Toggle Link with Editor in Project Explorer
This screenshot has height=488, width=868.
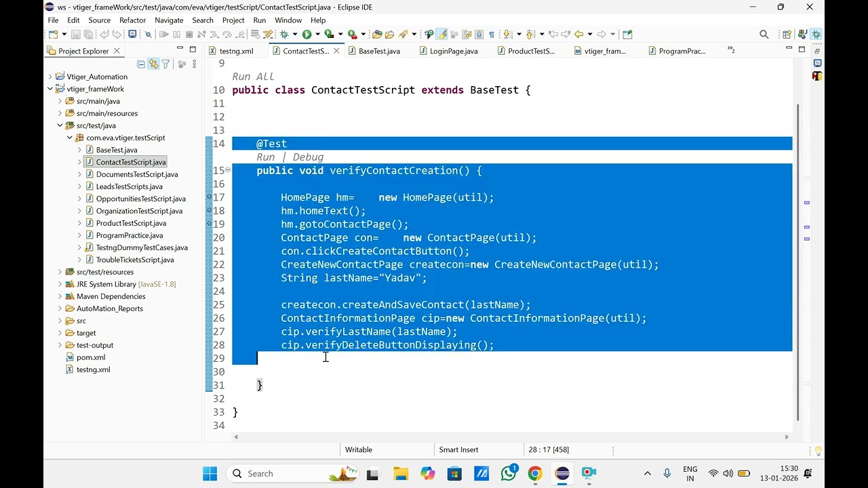coord(153,64)
